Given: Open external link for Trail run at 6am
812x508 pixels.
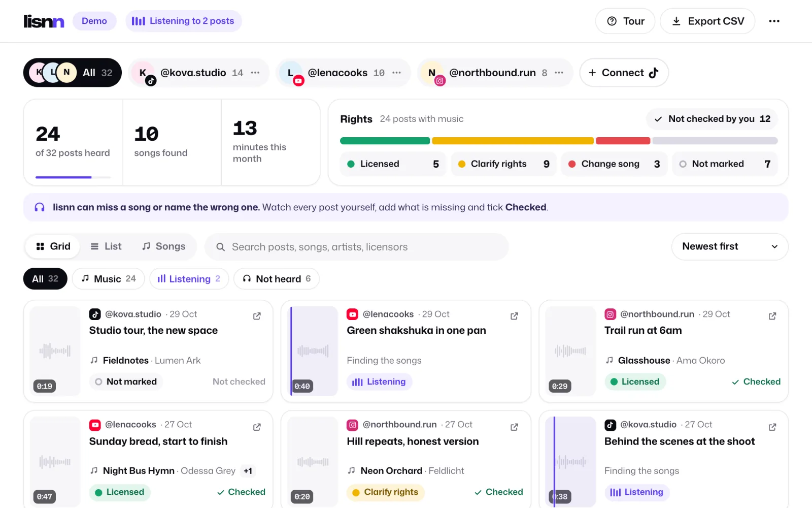Looking at the screenshot, I should click(x=772, y=316).
